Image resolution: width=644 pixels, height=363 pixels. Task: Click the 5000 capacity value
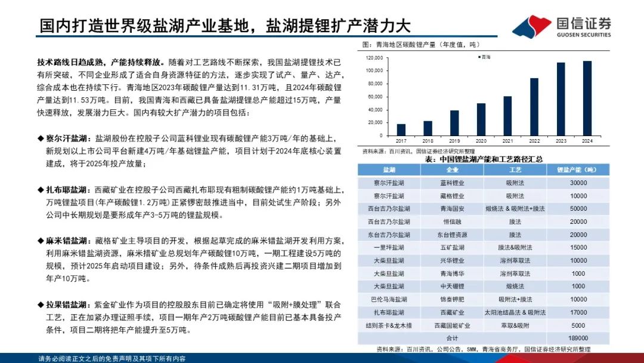(x=578, y=325)
